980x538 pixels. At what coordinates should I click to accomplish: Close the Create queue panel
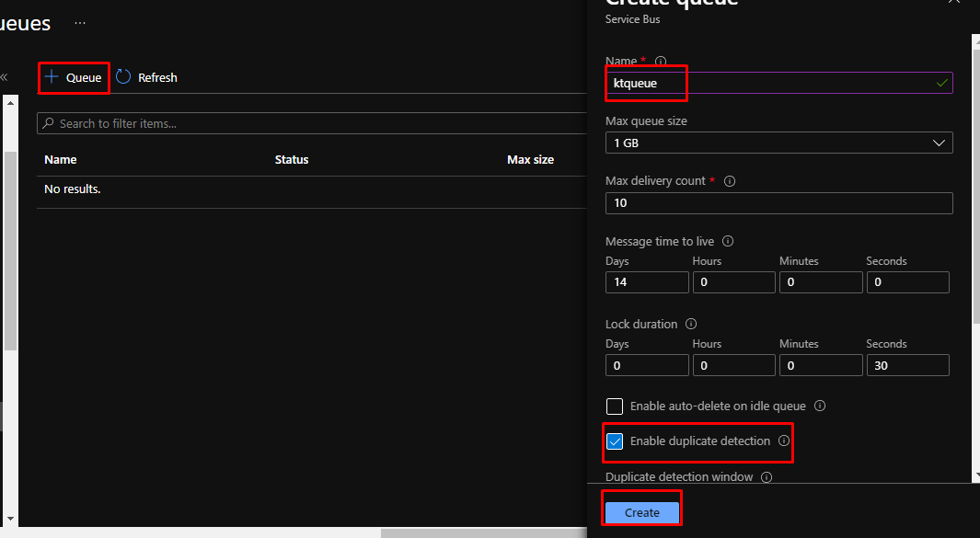point(954,3)
